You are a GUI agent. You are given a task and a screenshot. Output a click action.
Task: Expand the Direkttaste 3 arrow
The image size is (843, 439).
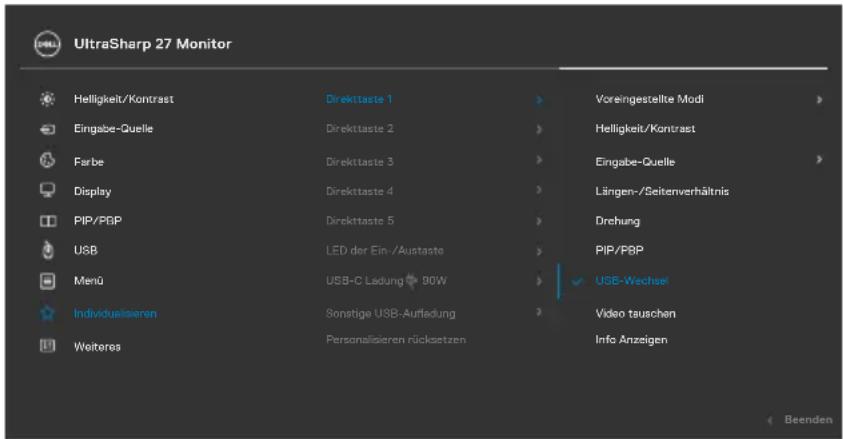pyautogui.click(x=539, y=160)
